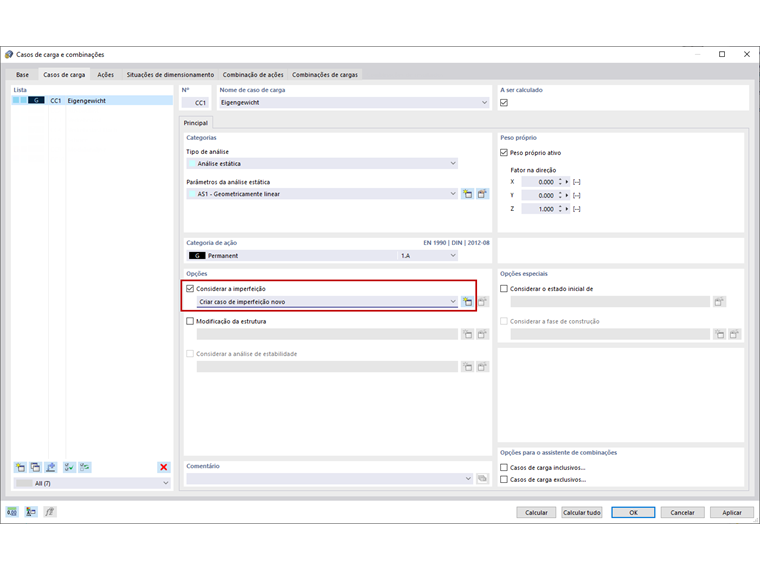
Task: Open 'Situações de dimensionamento' tab
Action: click(x=170, y=75)
